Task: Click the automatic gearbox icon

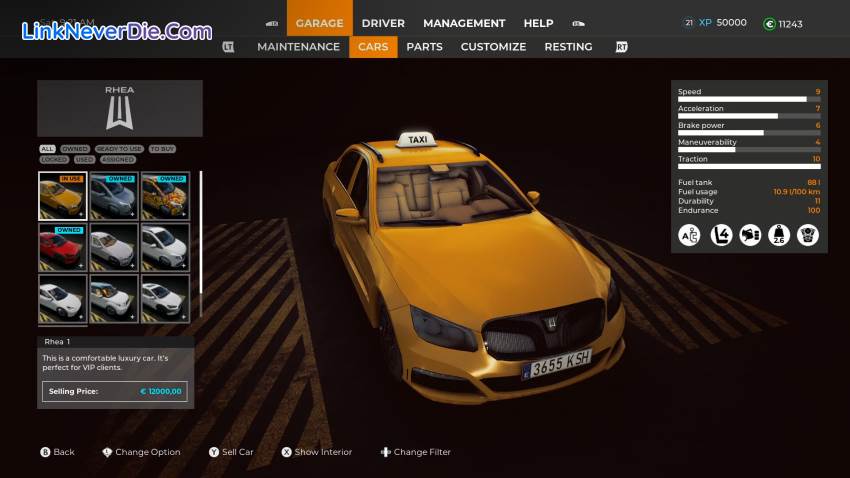Action: [690, 235]
